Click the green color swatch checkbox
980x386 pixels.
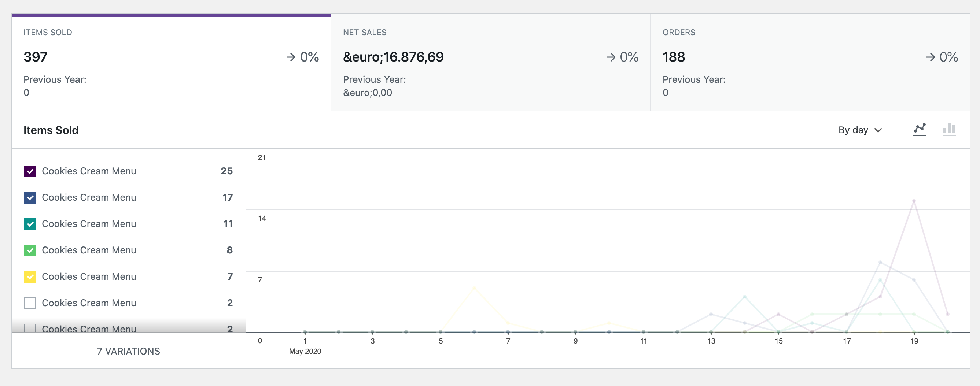click(x=30, y=250)
